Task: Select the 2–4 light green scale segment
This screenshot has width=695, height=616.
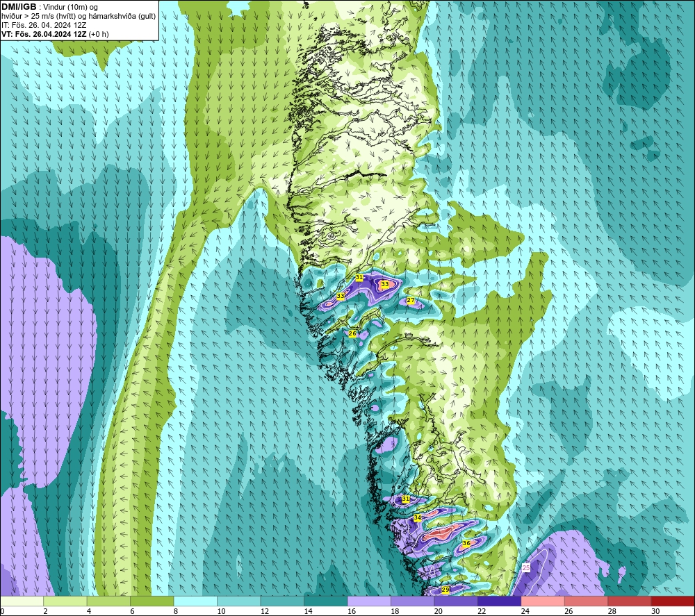Action: click(65, 601)
